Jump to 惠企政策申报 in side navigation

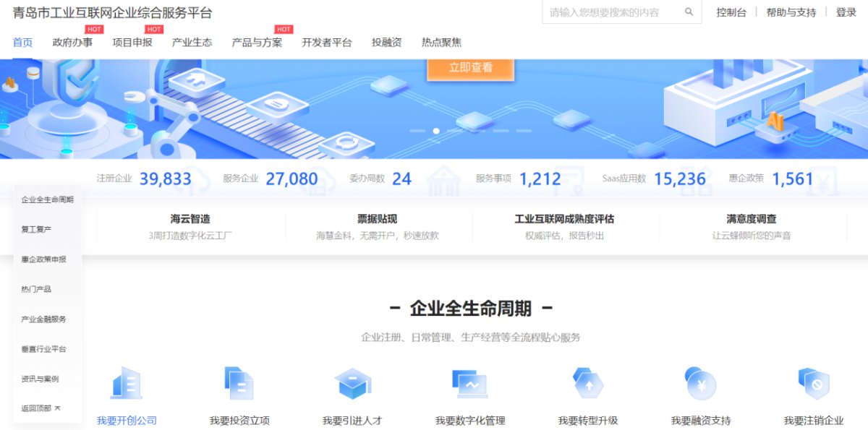[x=44, y=259]
